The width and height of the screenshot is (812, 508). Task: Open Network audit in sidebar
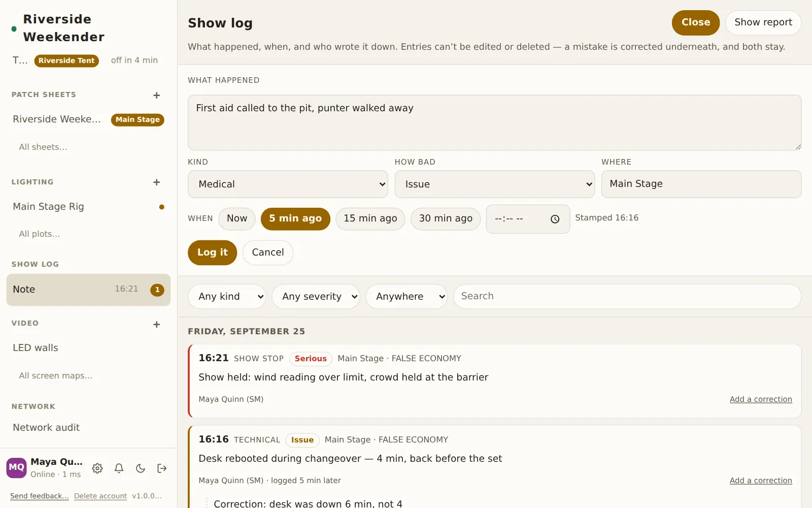pos(88,428)
